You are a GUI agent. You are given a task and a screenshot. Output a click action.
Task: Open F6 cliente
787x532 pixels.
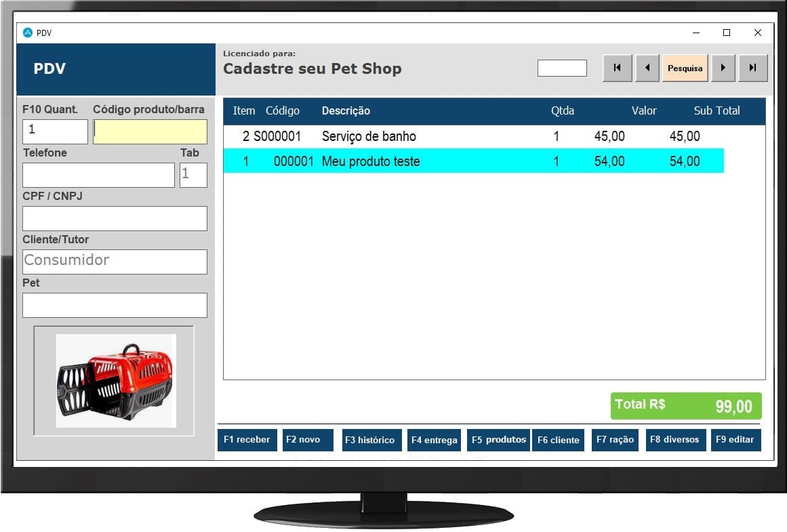(x=558, y=440)
